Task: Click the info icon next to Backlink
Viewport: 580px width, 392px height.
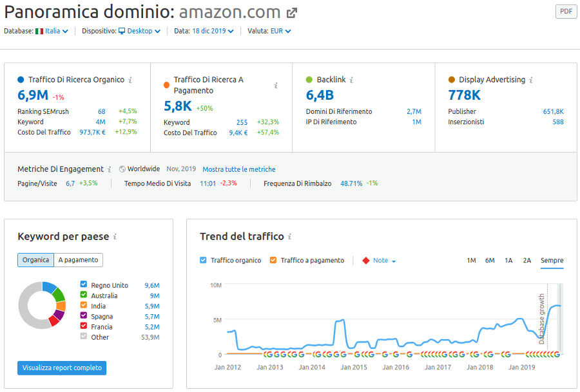Action: coord(351,80)
